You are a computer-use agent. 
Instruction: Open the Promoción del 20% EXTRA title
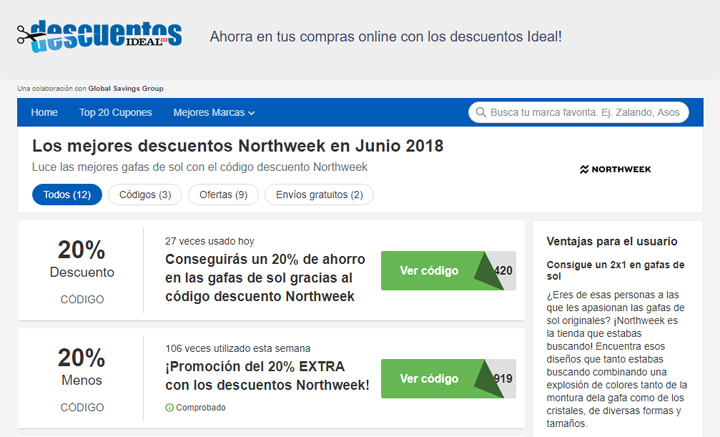[x=267, y=375]
